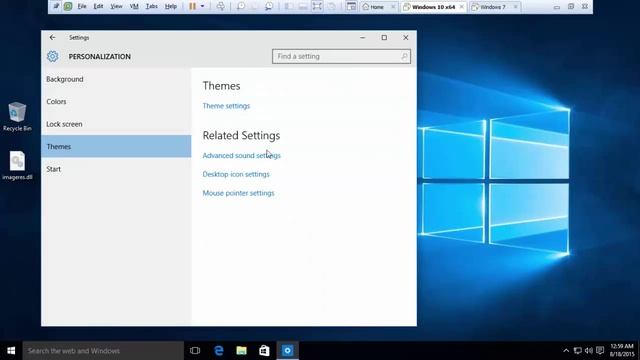Go back with the Settings back arrow
This screenshot has height=360, width=640.
[52, 37]
